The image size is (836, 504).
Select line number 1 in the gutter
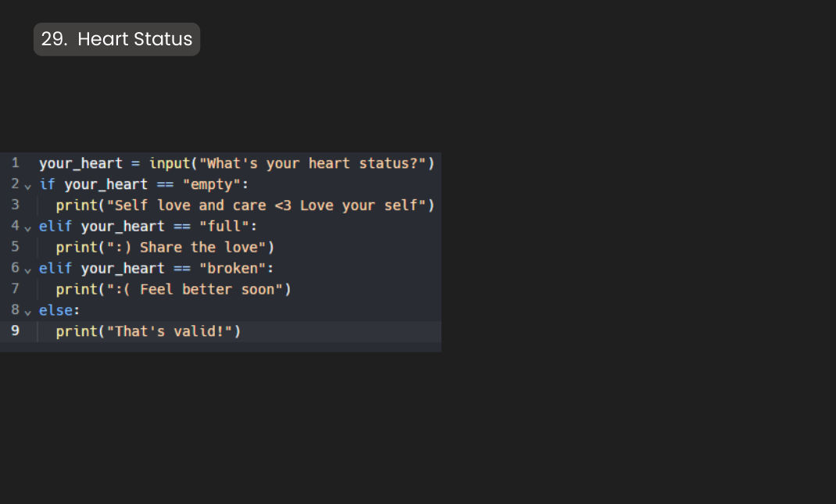point(15,163)
